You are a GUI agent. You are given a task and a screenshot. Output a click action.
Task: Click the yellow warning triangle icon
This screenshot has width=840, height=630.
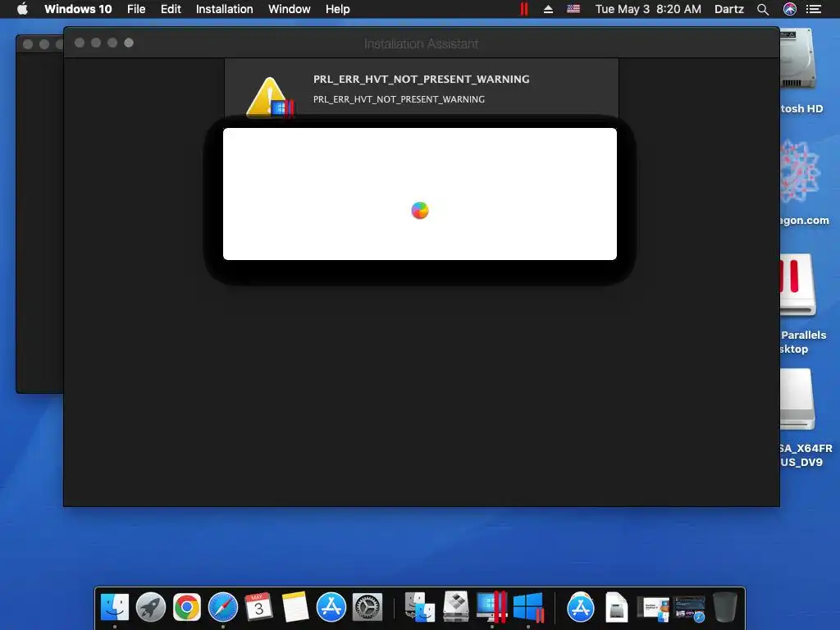(x=269, y=98)
